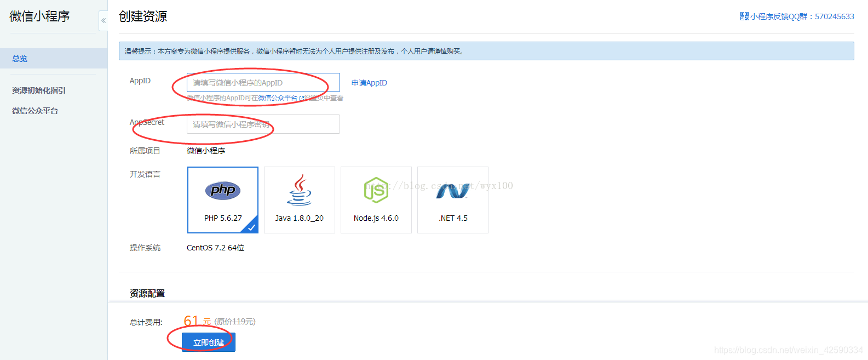Click the 所属项目 label
The image size is (868, 360).
pyautogui.click(x=145, y=151)
